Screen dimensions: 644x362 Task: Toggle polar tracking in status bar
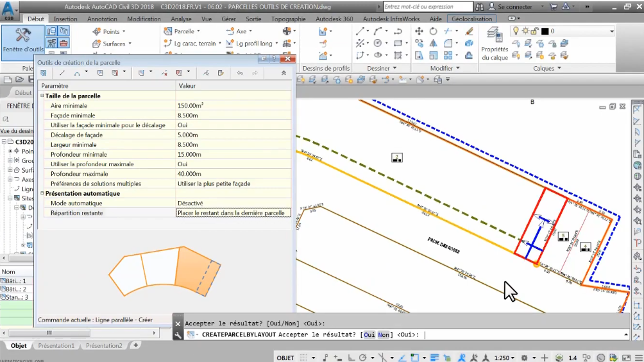362,358
